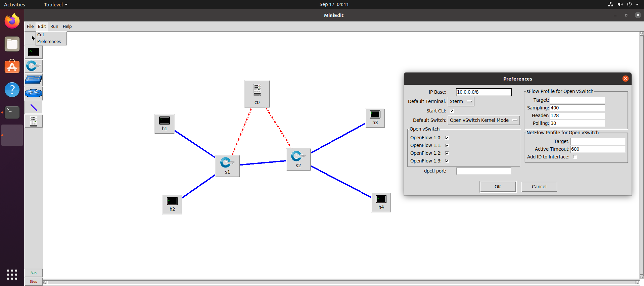Select the NetLink line tool
Viewport: 644px width, 286px height.
pos(34,107)
